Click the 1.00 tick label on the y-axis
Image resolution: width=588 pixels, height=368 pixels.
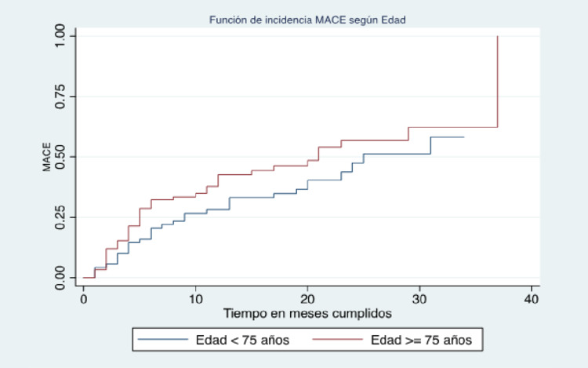click(x=64, y=36)
